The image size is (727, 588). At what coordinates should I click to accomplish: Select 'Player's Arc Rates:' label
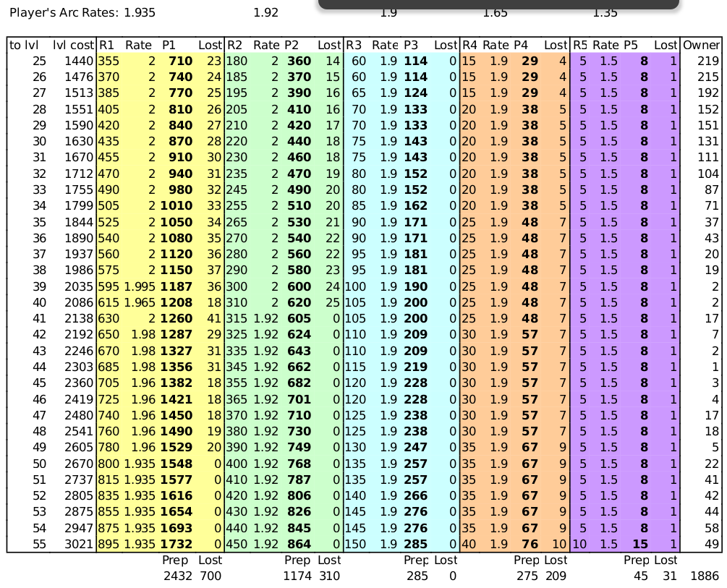coord(64,12)
